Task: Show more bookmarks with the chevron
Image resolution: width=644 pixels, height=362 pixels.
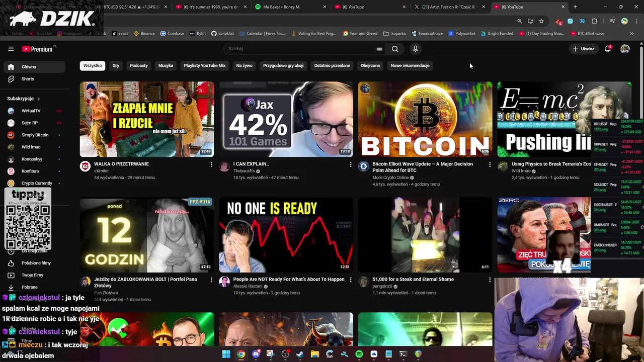Action: (632, 34)
